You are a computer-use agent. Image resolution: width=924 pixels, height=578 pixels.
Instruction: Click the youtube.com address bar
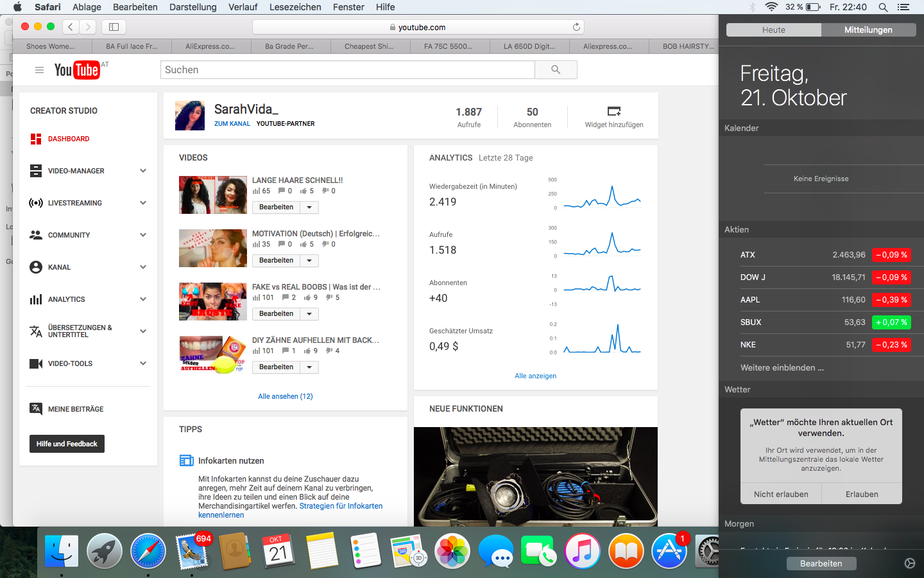pos(418,27)
